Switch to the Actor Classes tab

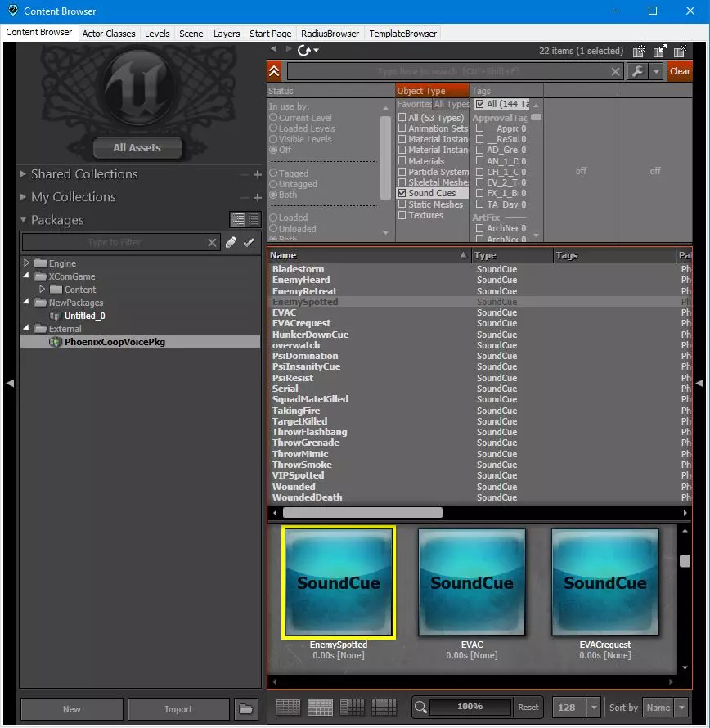[x=109, y=34]
